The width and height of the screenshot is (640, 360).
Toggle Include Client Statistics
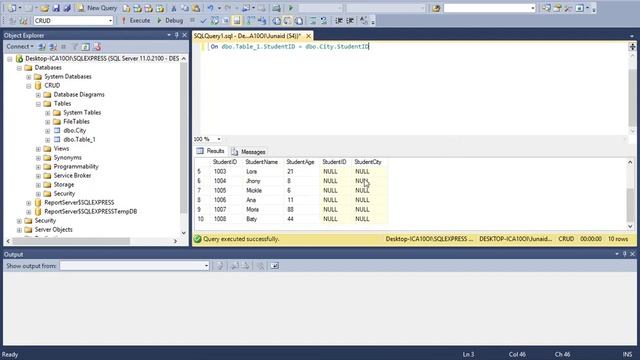262,20
